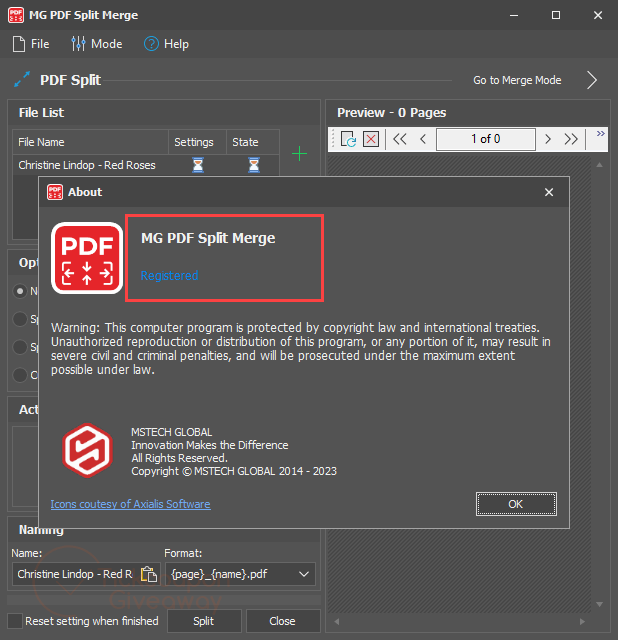Minimize the MG PDF Split Merge window
Viewport: 618px width, 640px height.
(x=514, y=15)
